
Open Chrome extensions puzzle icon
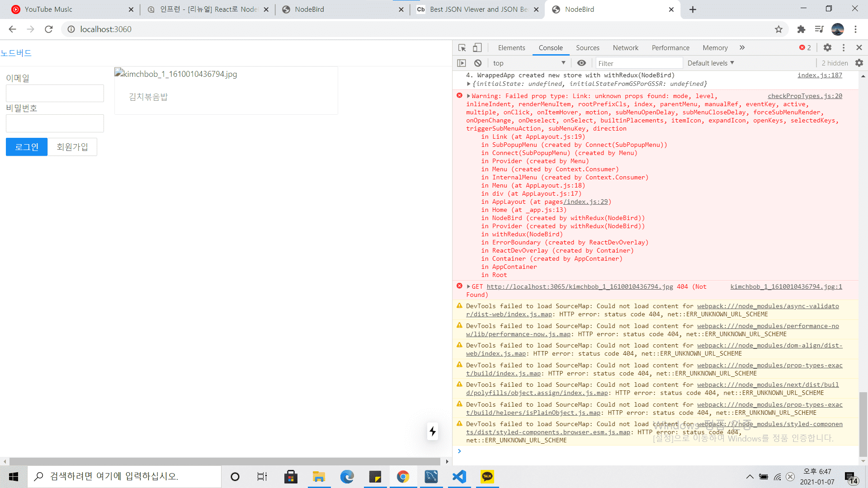pos(801,29)
